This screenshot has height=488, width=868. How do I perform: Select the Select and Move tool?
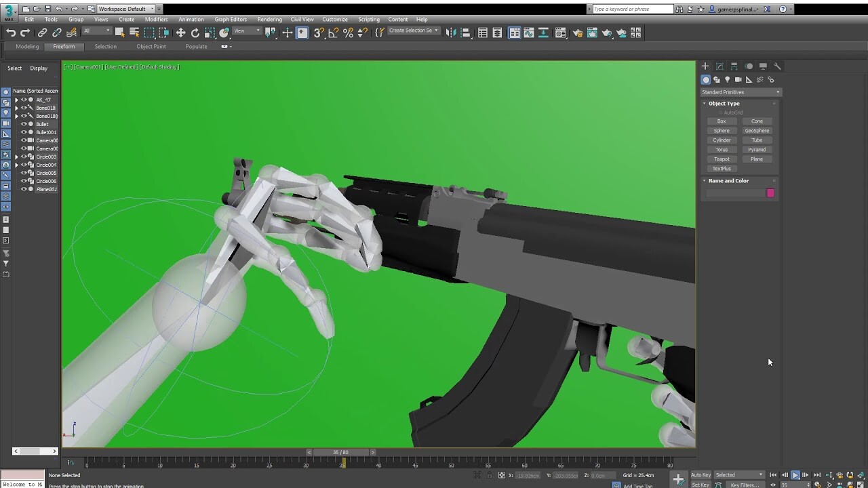180,32
